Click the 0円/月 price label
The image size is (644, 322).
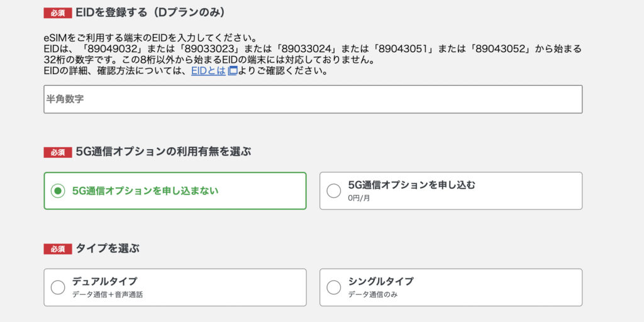(359, 198)
